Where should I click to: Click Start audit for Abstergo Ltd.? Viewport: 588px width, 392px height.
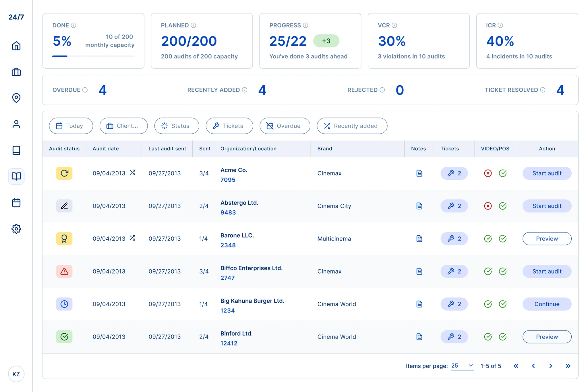coord(547,206)
